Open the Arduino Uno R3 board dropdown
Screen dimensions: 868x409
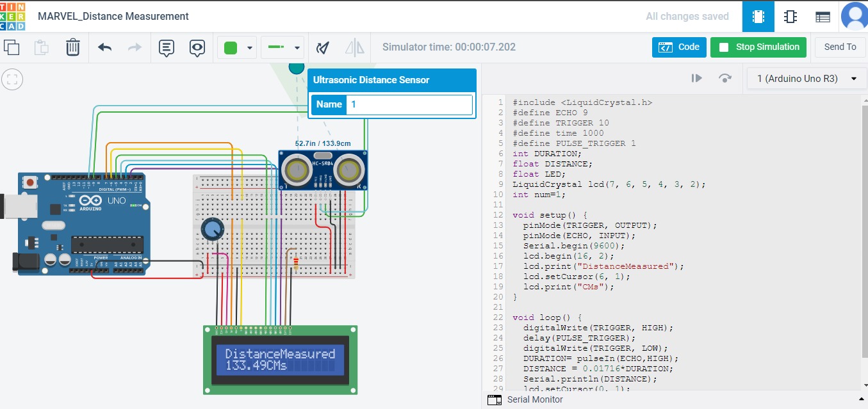click(806, 79)
